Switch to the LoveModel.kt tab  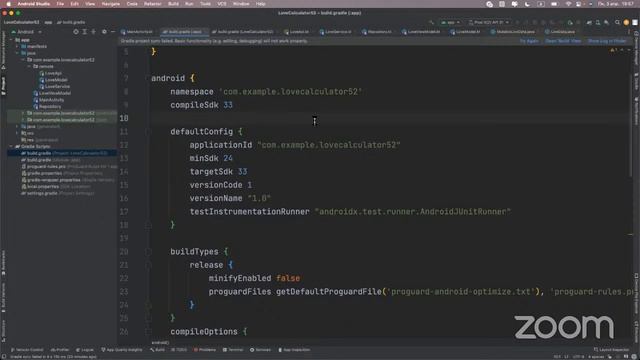[x=465, y=31]
